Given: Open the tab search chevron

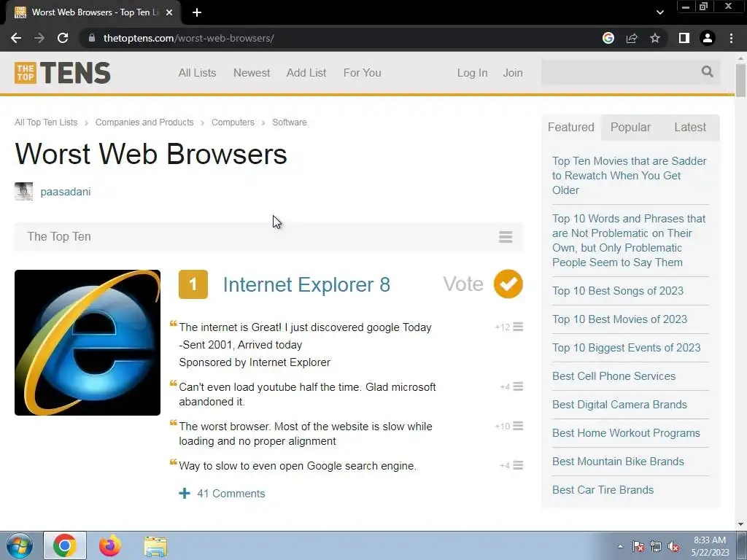Looking at the screenshot, I should click(659, 12).
